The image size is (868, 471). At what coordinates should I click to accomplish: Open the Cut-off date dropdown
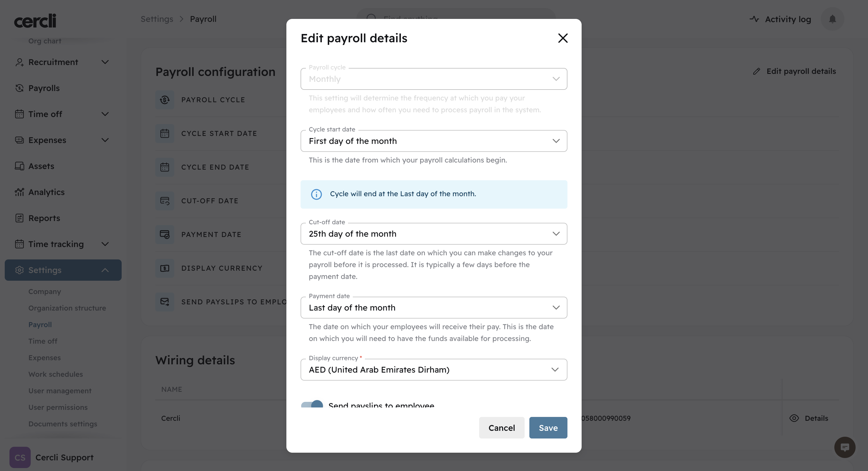pos(434,234)
